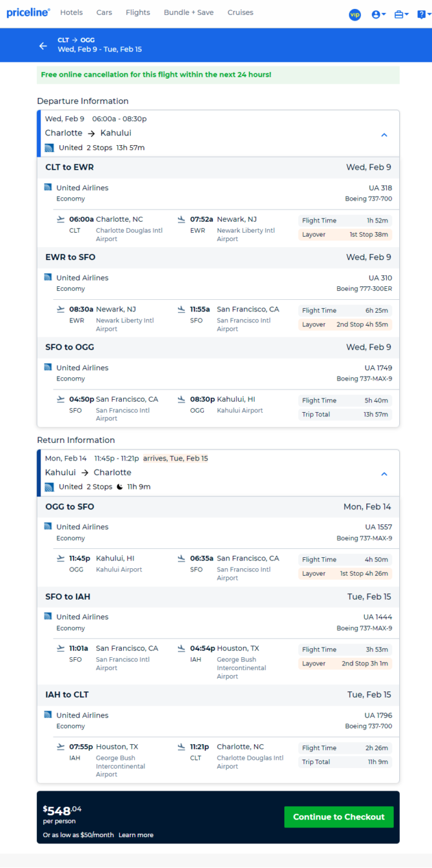Click the United logo beside 11h 9m
Screen dimensions: 432x868
click(x=50, y=487)
